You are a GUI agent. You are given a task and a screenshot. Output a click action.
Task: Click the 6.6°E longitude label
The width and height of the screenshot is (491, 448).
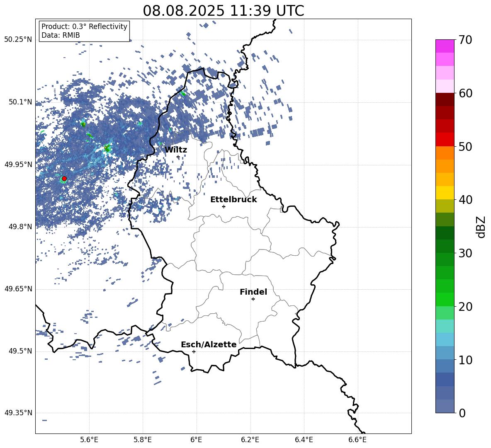(357, 440)
